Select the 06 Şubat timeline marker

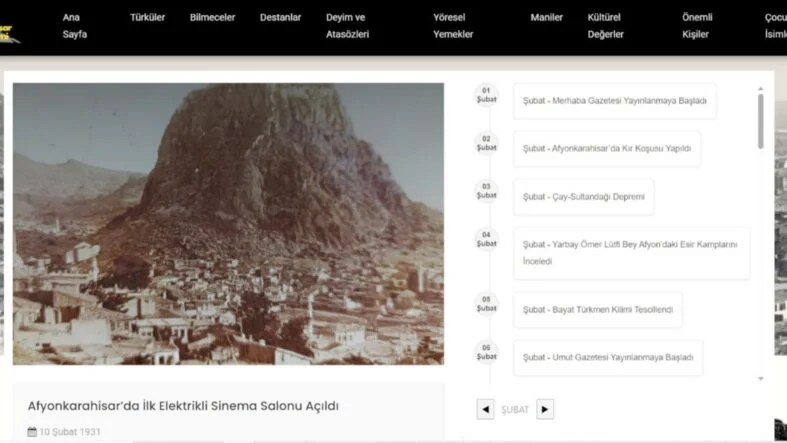pyautogui.click(x=486, y=352)
